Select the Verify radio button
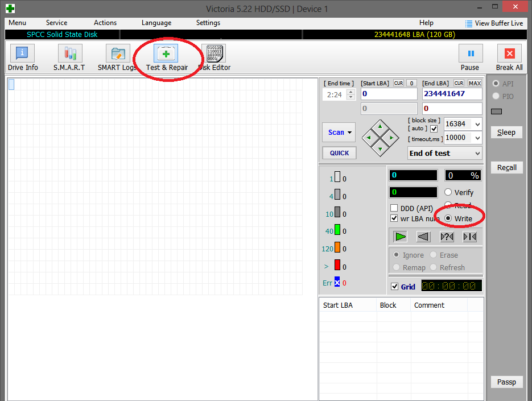The image size is (532, 401). pyautogui.click(x=448, y=192)
